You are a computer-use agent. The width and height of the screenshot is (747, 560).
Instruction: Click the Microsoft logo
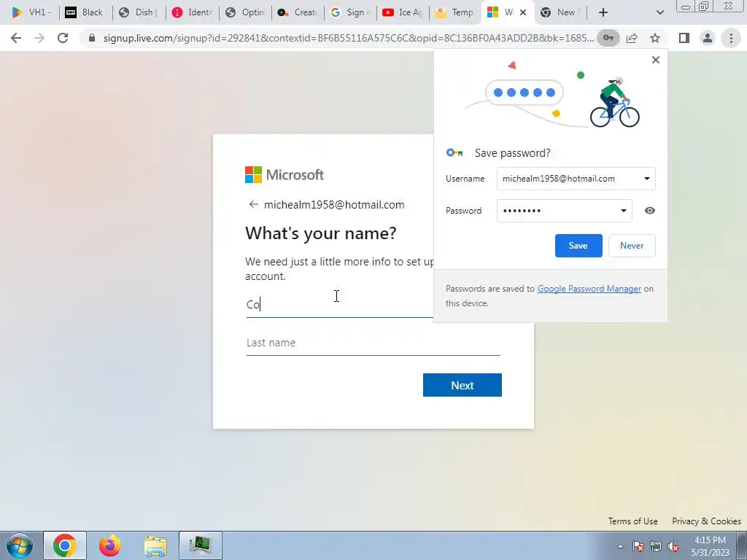284,175
